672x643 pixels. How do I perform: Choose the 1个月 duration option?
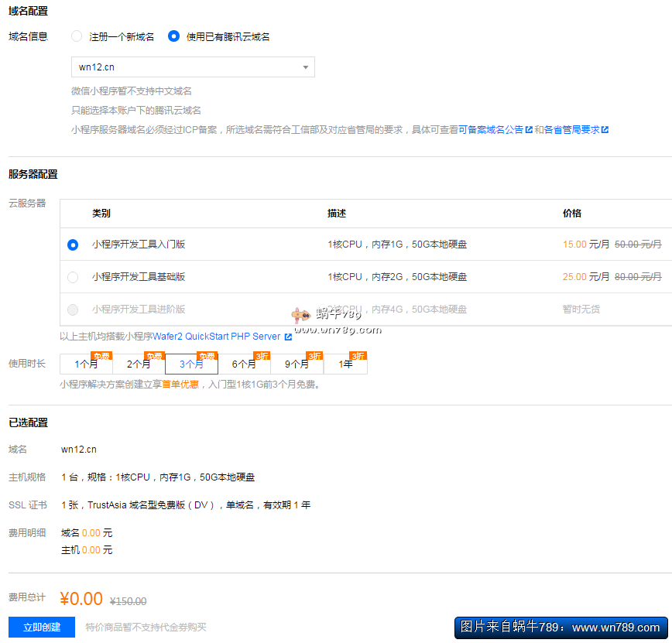point(86,364)
